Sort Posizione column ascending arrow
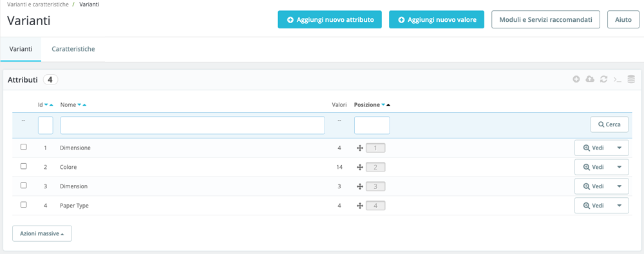644x254 pixels. coord(388,105)
